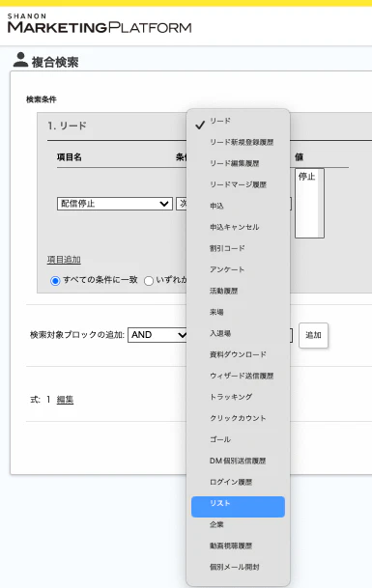Pick the 割引コード option
This screenshot has height=588, width=372.
tap(238, 248)
